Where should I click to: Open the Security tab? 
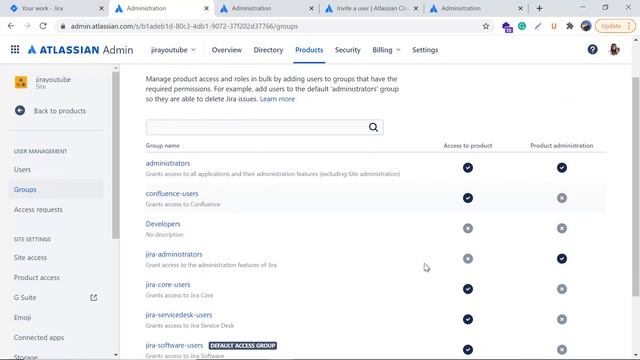(x=348, y=50)
